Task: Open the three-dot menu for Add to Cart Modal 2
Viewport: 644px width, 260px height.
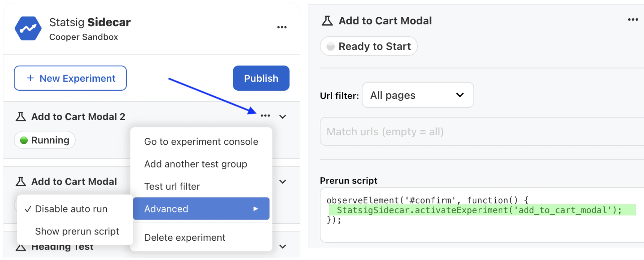Action: tap(265, 116)
